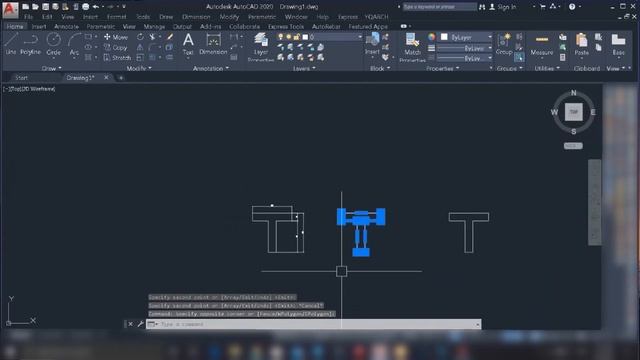
Task: Click the Move tool
Action: click(x=116, y=37)
